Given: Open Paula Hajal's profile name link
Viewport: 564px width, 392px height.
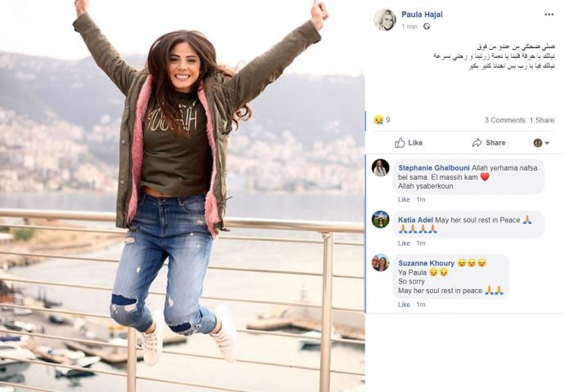Looking at the screenshot, I should (422, 15).
